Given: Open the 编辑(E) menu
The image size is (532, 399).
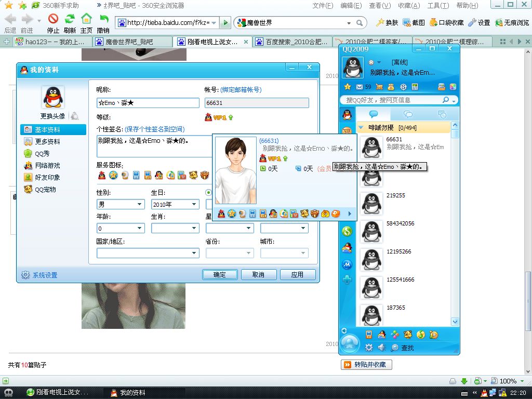Looking at the screenshot, I should point(351,5).
